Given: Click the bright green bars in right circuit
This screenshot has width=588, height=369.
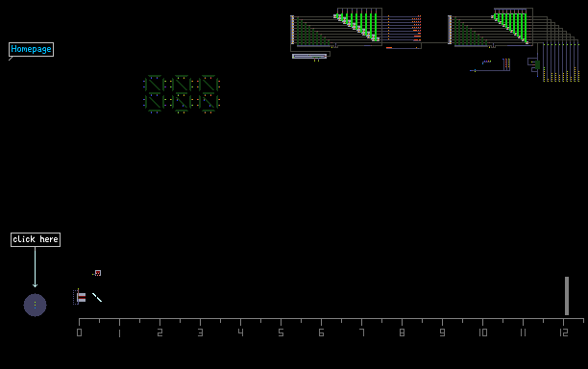Looking at the screenshot, I should [x=510, y=26].
